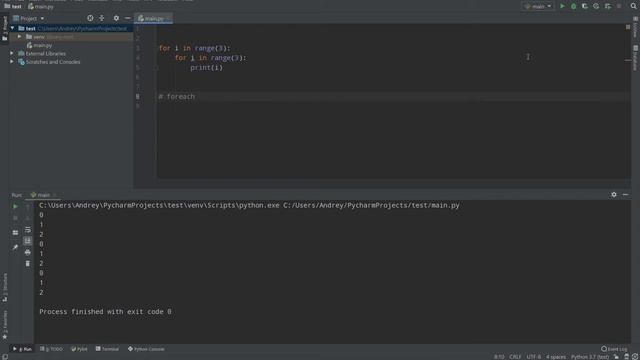The height and width of the screenshot is (360, 640).
Task: Run main with the green toolbar arrow
Action: 562,6
